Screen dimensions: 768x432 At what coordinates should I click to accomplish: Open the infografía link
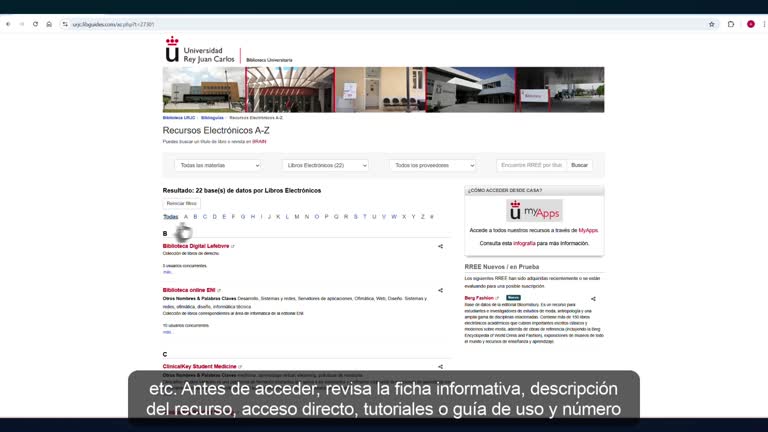tap(524, 243)
